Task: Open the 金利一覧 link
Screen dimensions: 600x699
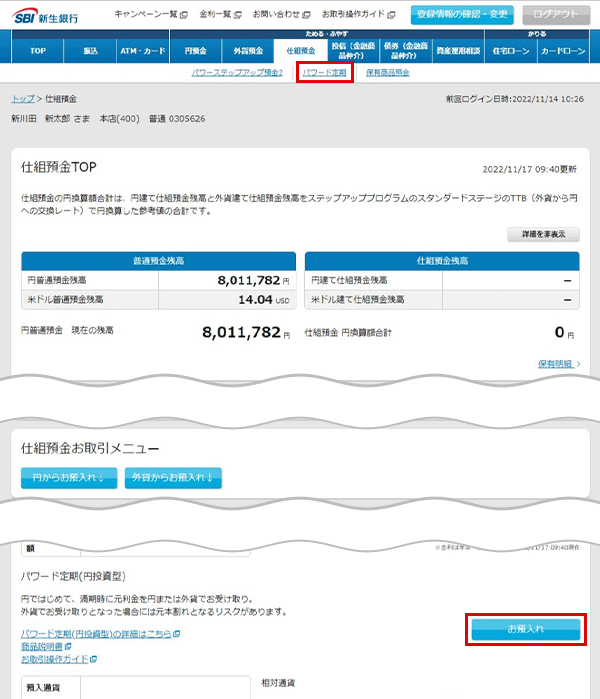Action: [x=217, y=15]
